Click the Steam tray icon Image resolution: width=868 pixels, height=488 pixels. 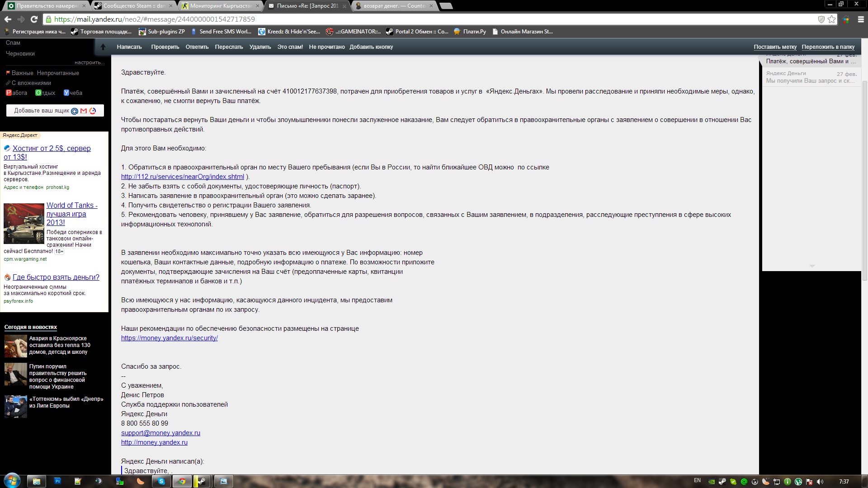[x=722, y=482]
